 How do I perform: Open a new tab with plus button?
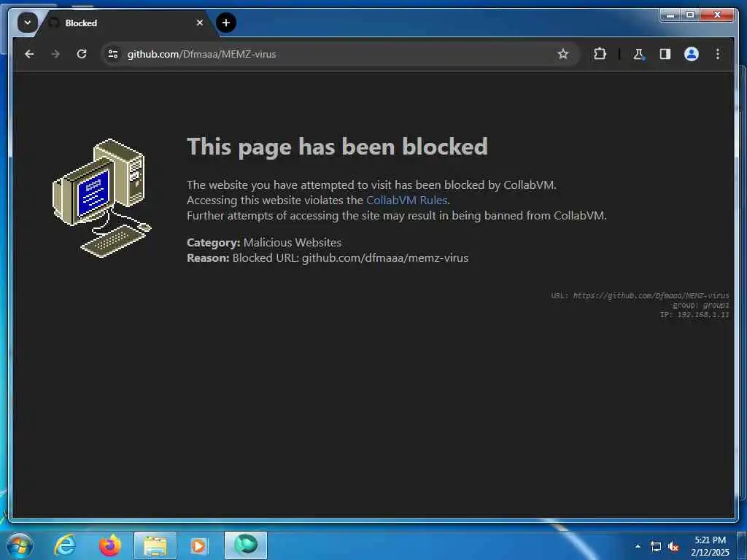226,23
